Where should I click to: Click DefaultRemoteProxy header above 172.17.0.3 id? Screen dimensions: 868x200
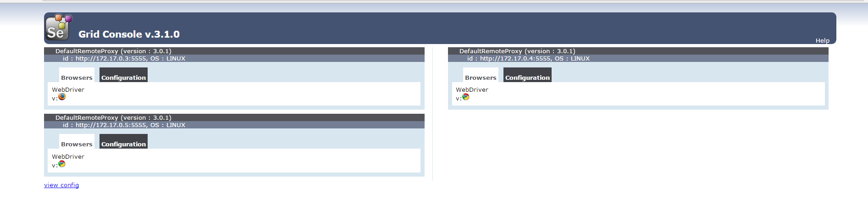[113, 51]
